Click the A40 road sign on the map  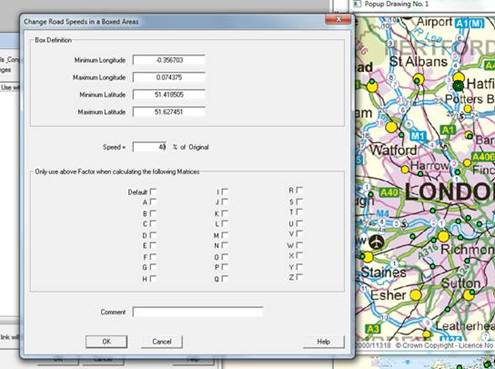(390, 193)
